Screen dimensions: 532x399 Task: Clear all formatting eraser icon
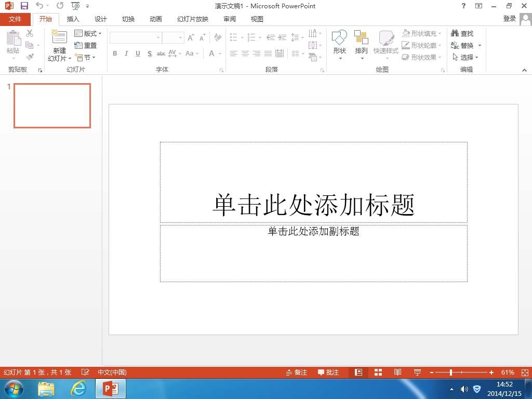[x=218, y=37]
